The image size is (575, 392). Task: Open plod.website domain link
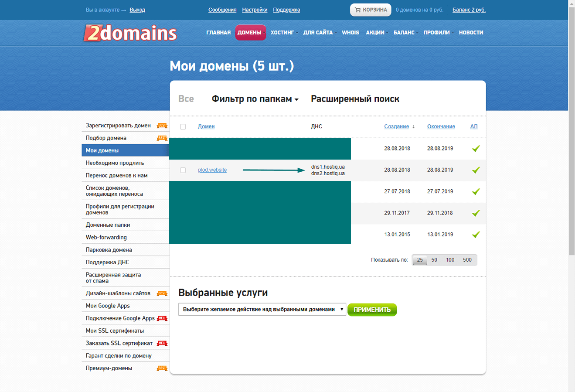(x=212, y=170)
